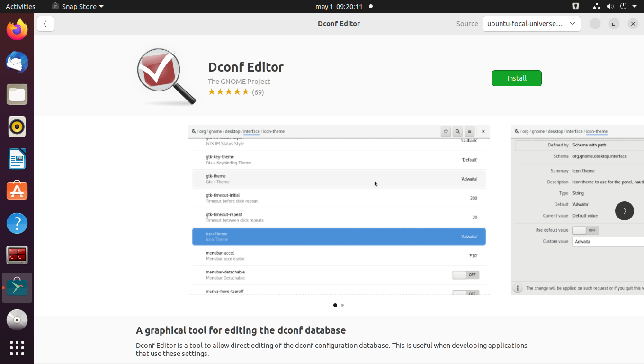Open the Source dropdown ubuntu-focal-universe
The width and height of the screenshot is (644, 364).
[531, 24]
